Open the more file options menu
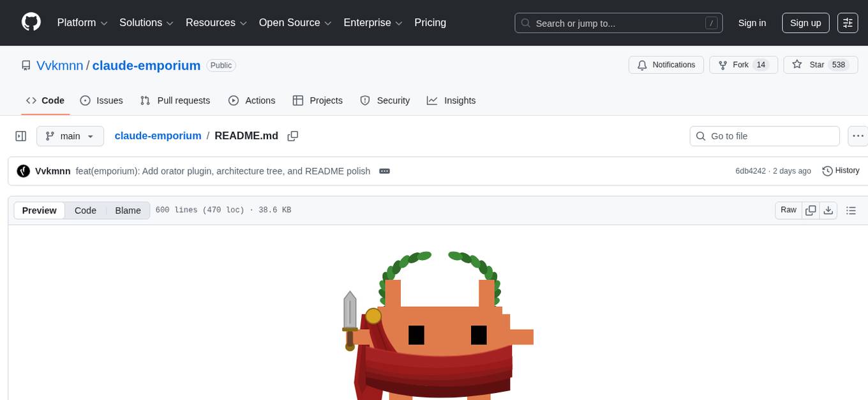The height and width of the screenshot is (400, 868). 858,135
